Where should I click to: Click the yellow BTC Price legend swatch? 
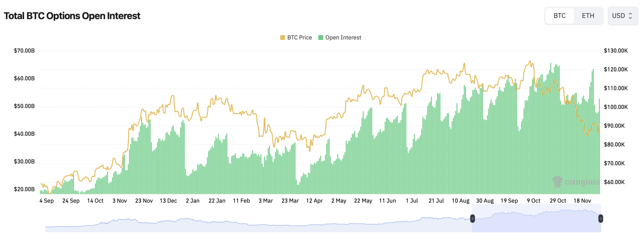coord(283,37)
